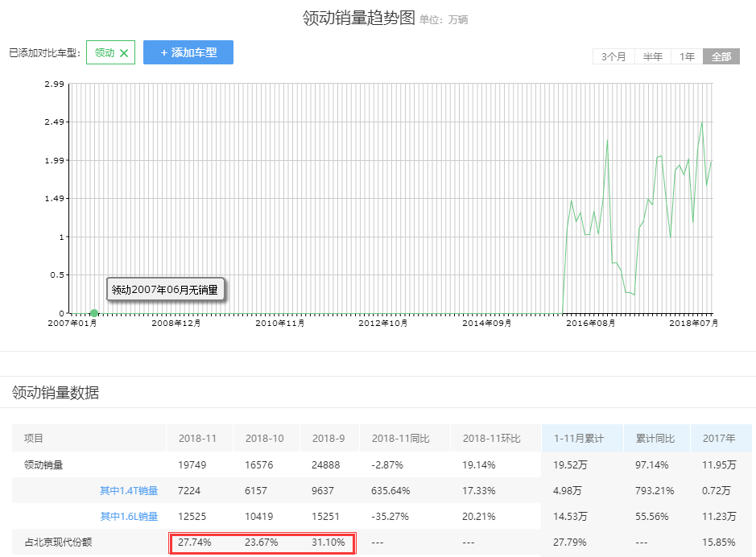The image size is (756, 557).
Task: Click the 27.79% share value
Action: (570, 542)
